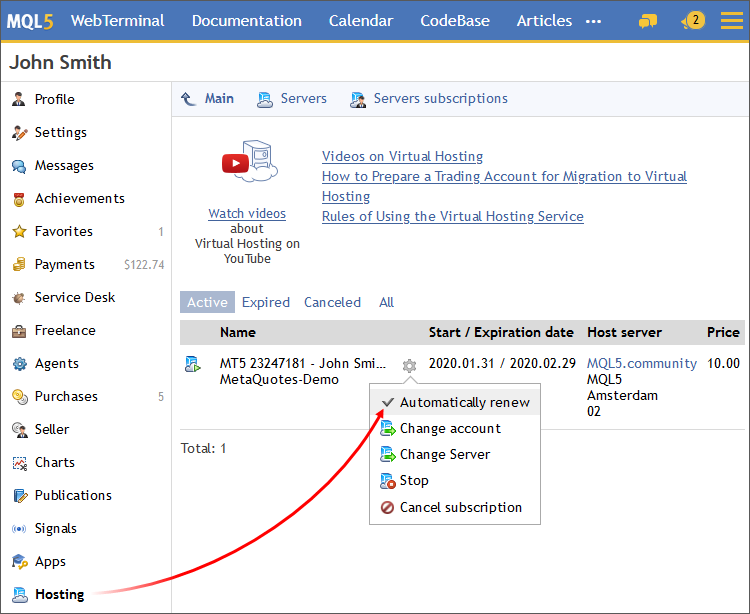This screenshot has width=750, height=614.
Task: Click the Stop hosting icon in menu
Action: click(x=389, y=481)
